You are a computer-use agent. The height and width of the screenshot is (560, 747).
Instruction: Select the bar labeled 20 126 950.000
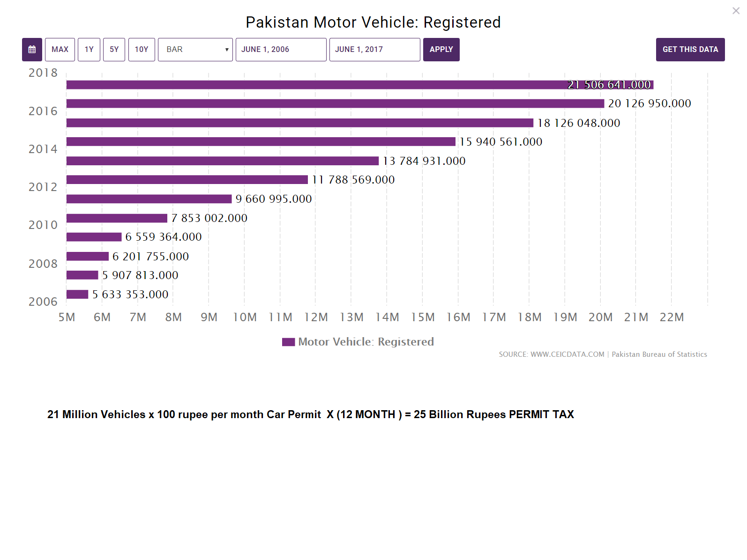tap(335, 103)
